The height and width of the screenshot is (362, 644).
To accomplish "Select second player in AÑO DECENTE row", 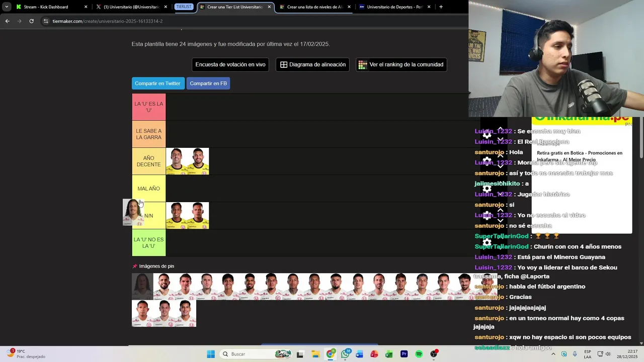I will 198,161.
